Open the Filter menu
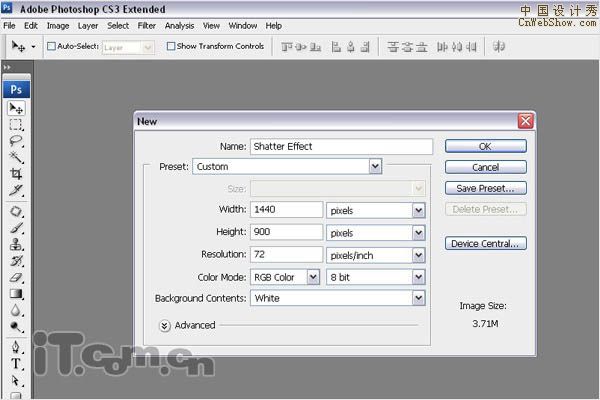This screenshot has height=400, width=600. pos(147,26)
